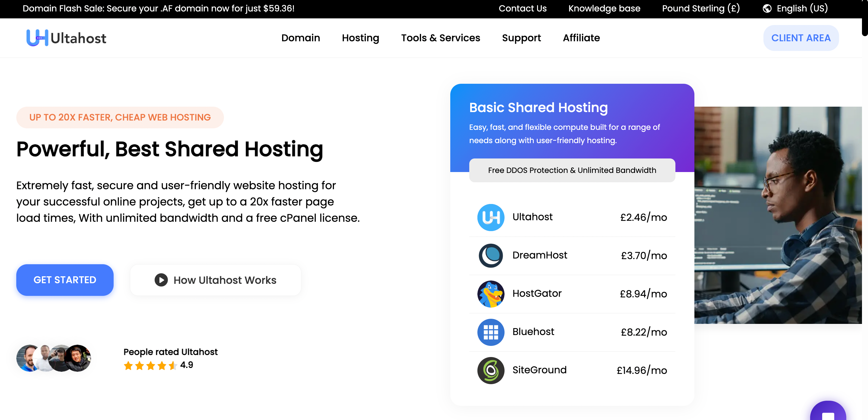
Task: Open the Domain menu item
Action: coord(300,38)
